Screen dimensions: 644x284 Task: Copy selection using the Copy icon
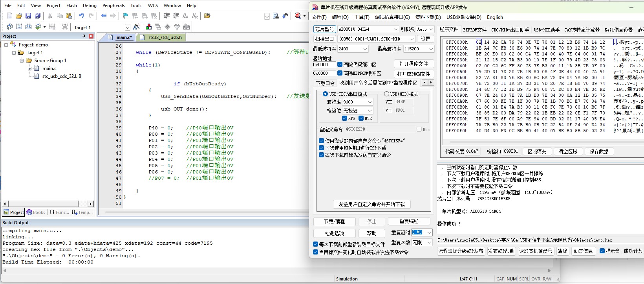point(60,16)
